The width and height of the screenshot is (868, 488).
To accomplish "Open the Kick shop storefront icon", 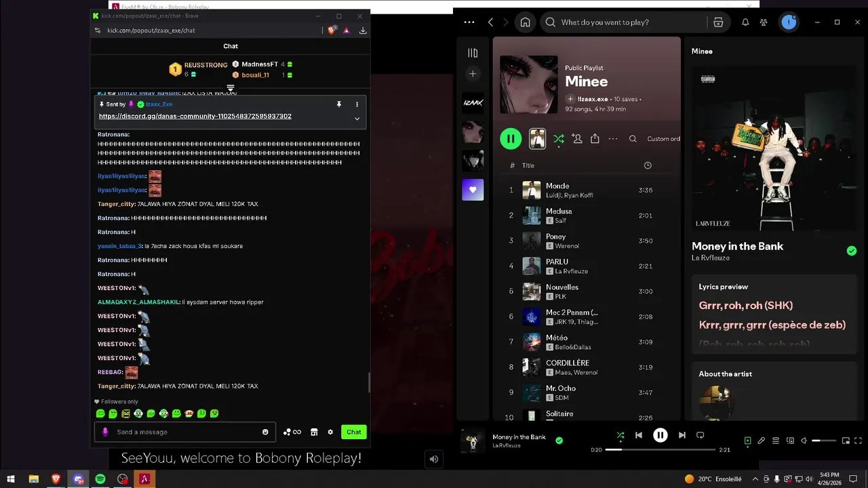I will tap(314, 432).
